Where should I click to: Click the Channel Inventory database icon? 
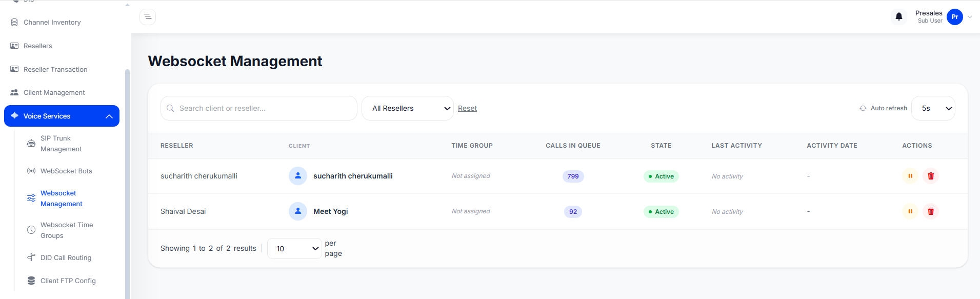pyautogui.click(x=14, y=23)
